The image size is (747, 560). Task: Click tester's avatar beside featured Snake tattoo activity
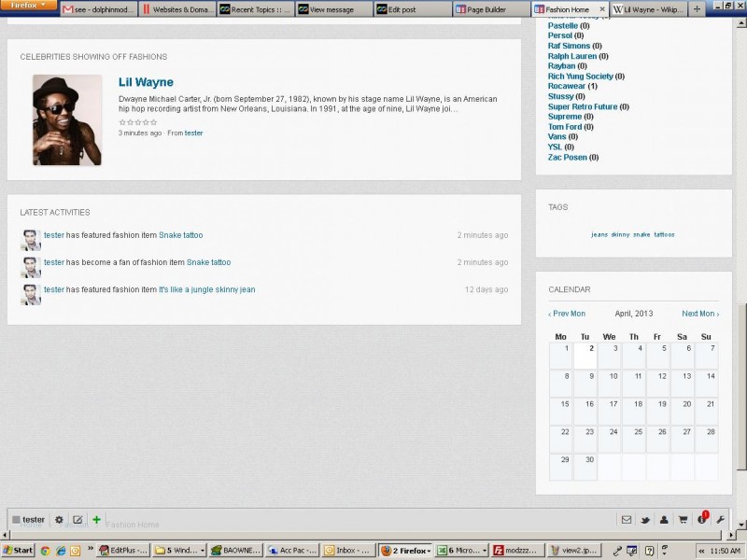tap(31, 240)
